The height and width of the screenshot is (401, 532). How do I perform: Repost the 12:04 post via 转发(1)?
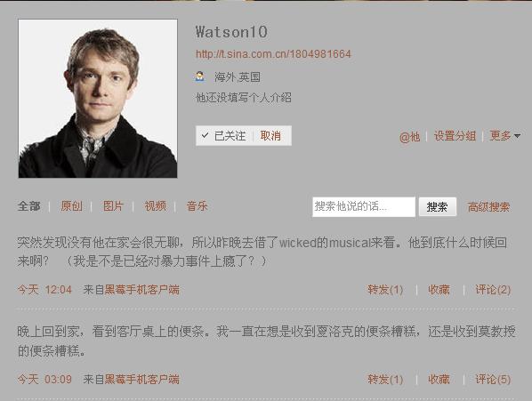click(x=385, y=290)
